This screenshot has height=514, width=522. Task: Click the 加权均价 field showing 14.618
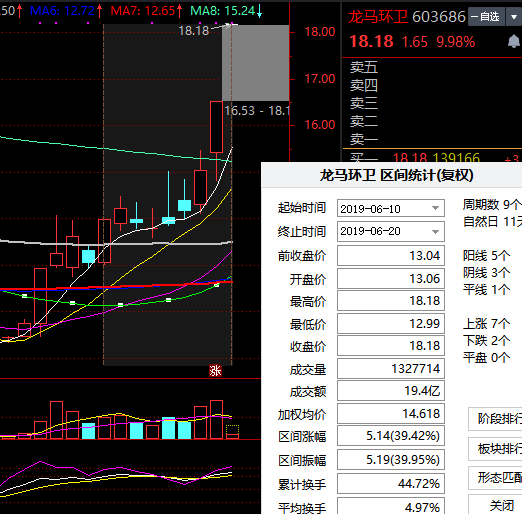[x=391, y=414]
